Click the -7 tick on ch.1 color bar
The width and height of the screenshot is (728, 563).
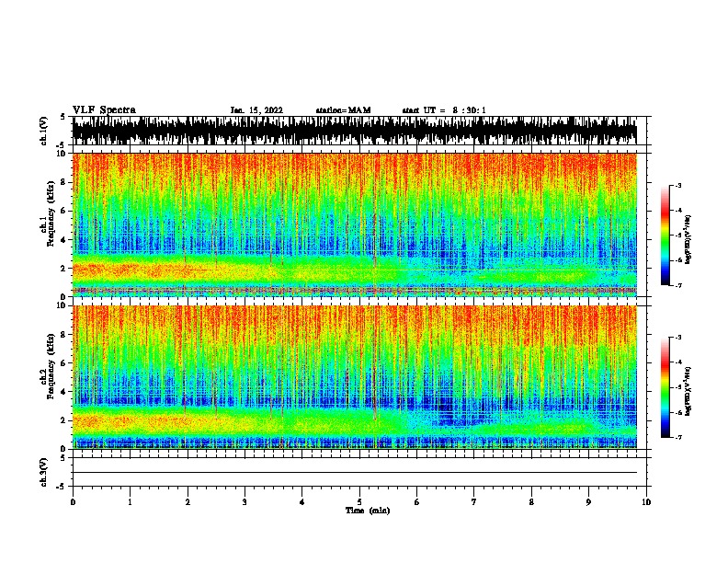pos(677,285)
